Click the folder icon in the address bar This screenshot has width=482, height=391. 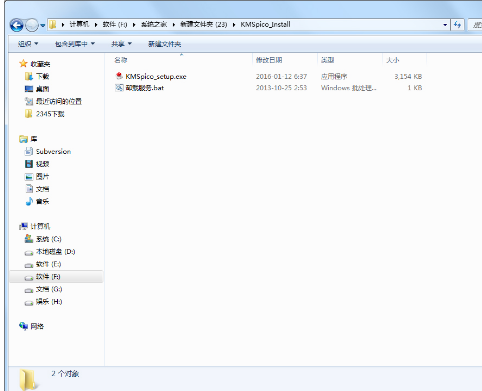point(53,24)
